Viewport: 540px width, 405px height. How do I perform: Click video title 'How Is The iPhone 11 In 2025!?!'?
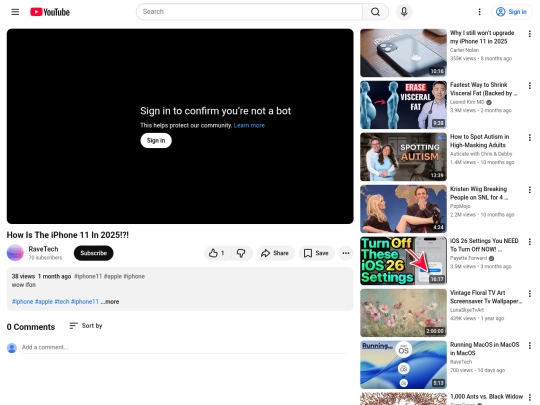click(x=68, y=235)
